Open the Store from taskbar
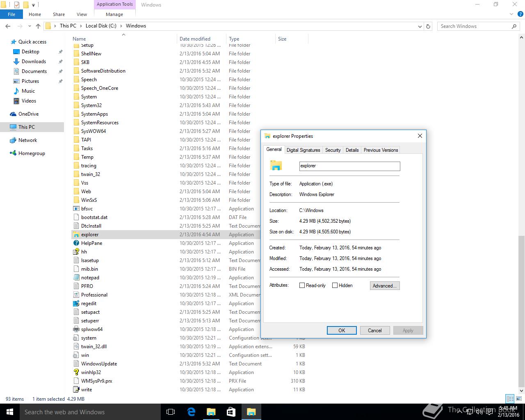 (x=231, y=412)
